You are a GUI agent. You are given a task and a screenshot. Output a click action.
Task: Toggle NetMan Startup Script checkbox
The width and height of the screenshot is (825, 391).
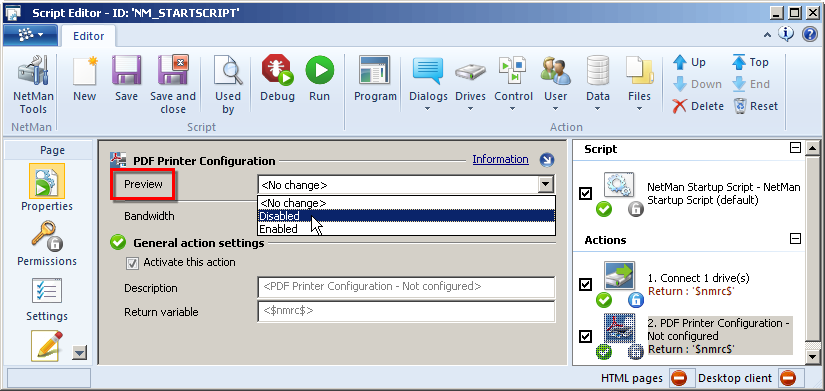pyautogui.click(x=585, y=194)
